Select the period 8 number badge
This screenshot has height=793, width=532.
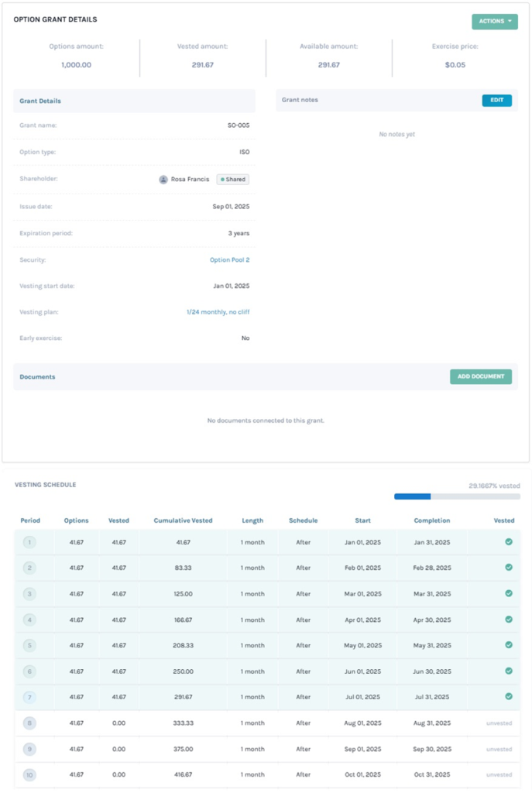29,723
